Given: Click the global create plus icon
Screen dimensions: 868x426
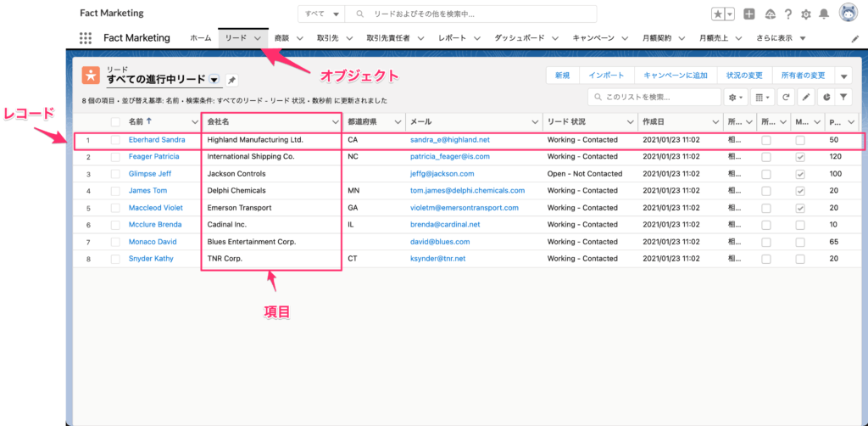Looking at the screenshot, I should pyautogui.click(x=748, y=14).
